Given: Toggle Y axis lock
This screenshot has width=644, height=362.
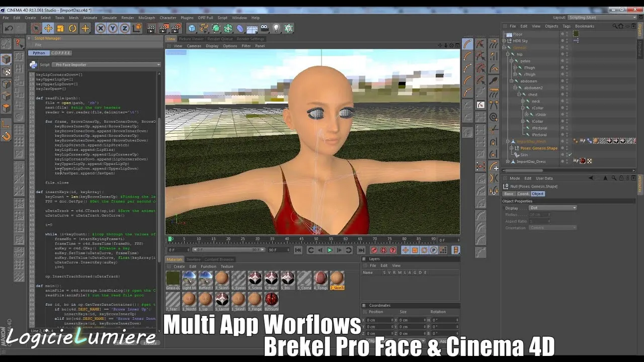Looking at the screenshot, I should [113, 29].
